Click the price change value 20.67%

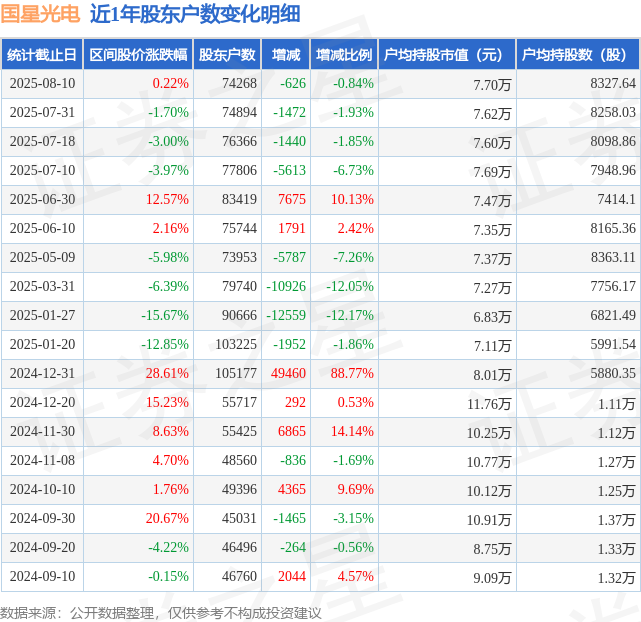coord(168,519)
